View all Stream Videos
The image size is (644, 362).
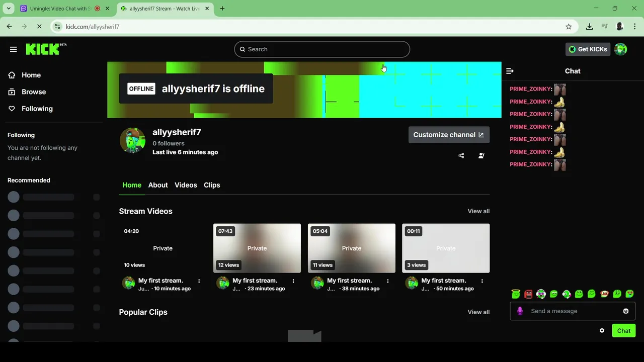pos(478,211)
